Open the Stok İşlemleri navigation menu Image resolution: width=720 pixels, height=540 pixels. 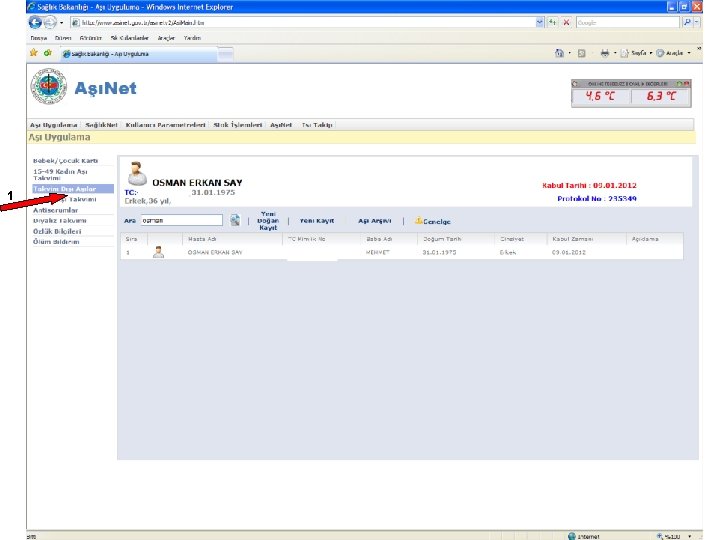coord(237,125)
